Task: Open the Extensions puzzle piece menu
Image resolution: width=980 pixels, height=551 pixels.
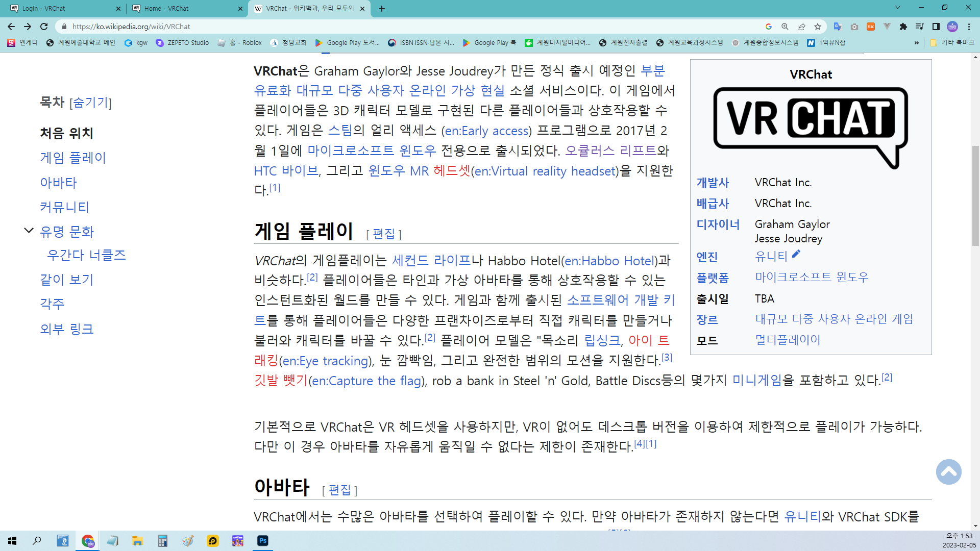Action: point(903,27)
